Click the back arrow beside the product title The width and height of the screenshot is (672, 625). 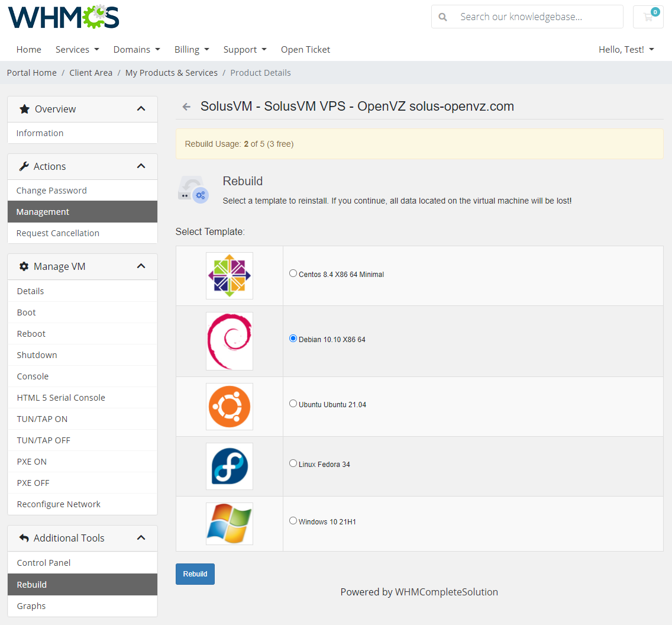(x=186, y=107)
